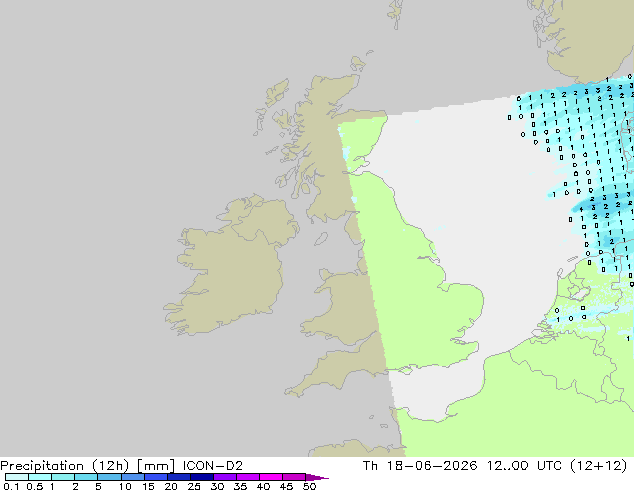Click the 0.1–0.5 mm legend color swatch
This screenshot has width=634, height=490.
pyautogui.click(x=17, y=477)
